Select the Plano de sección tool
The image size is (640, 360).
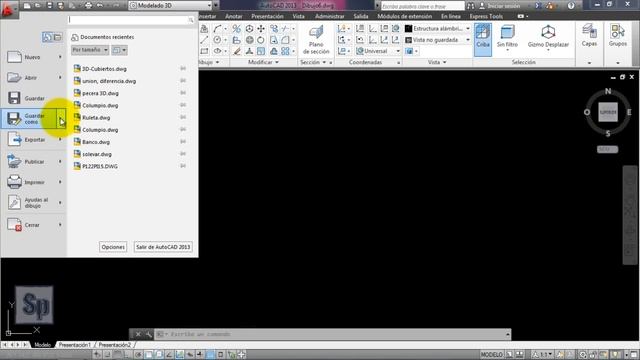click(316, 40)
